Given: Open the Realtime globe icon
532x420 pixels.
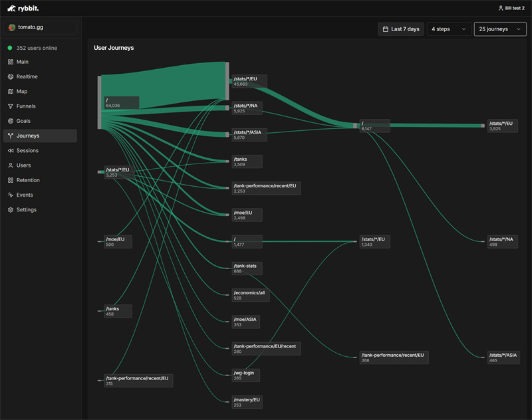Looking at the screenshot, I should click(10, 76).
